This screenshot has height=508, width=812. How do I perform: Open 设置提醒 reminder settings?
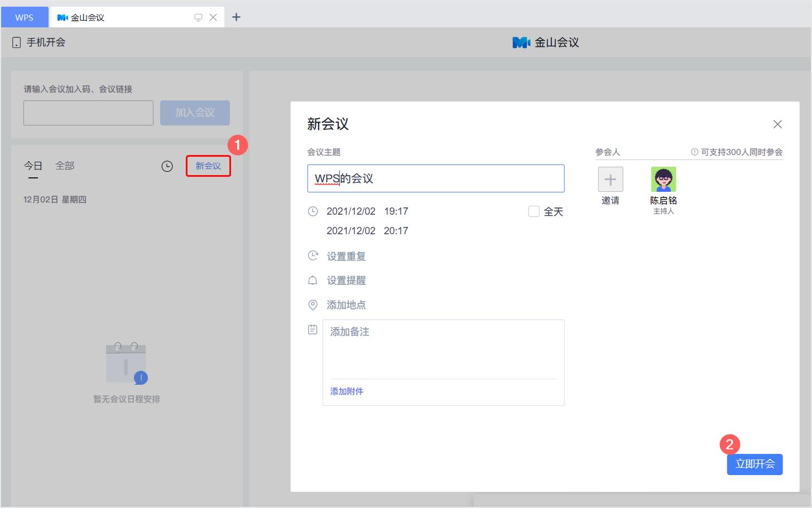[x=346, y=280]
